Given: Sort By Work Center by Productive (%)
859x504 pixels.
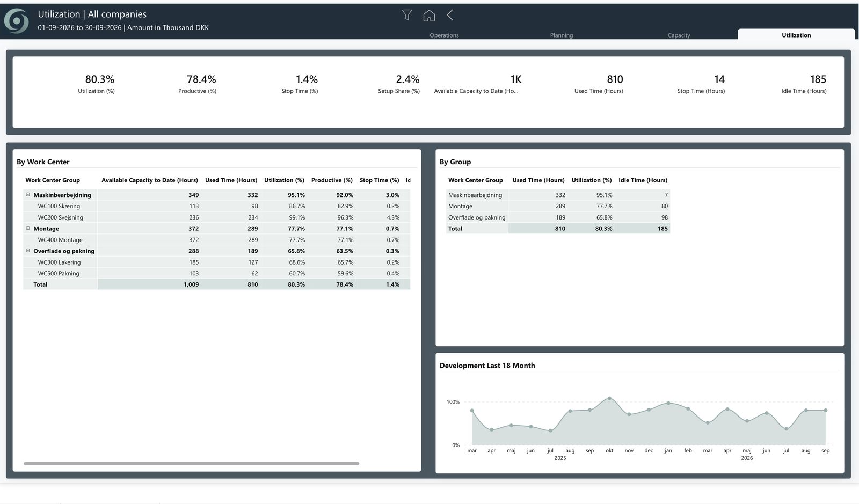Looking at the screenshot, I should 332,180.
